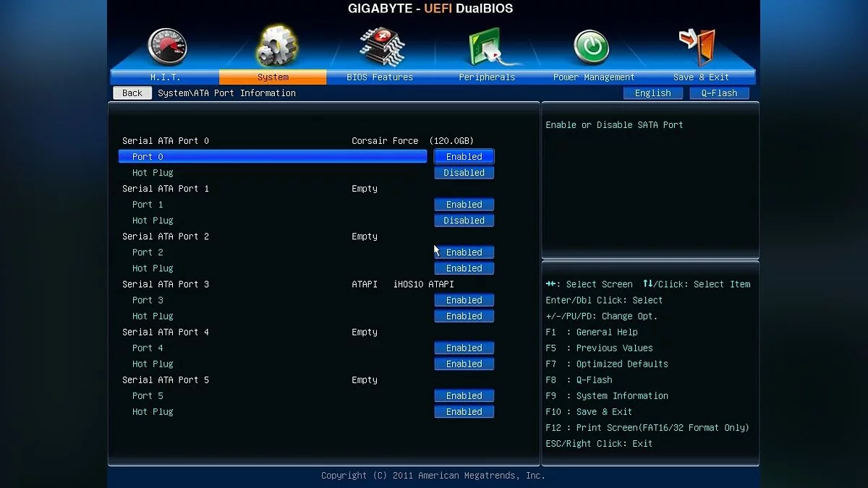Toggle Hot Plug for Serial ATA Port 1
Screen dimensions: 868x488
[x=464, y=221]
